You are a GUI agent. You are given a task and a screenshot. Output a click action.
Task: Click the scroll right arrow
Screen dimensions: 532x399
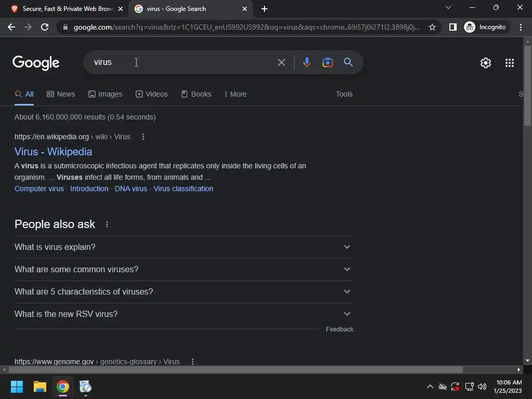coord(518,369)
